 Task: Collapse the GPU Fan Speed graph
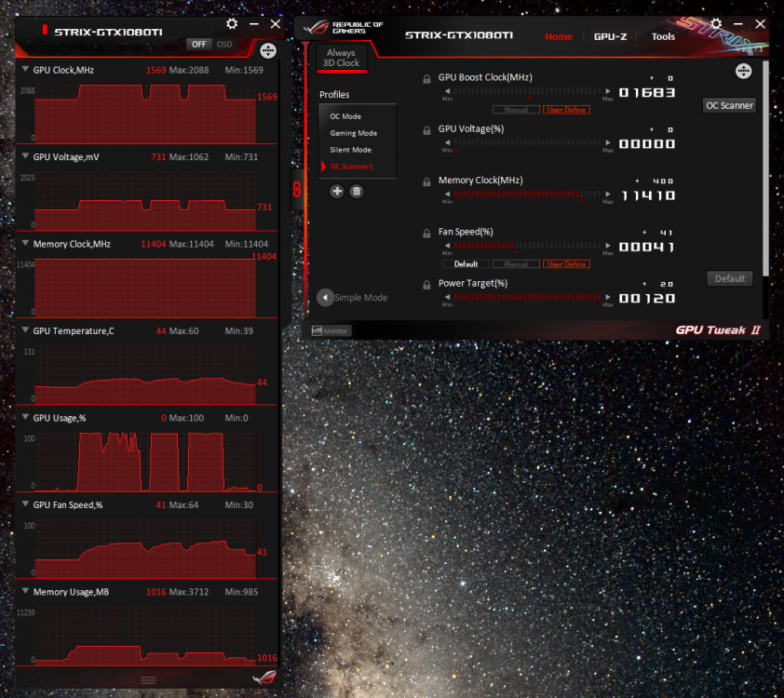(25, 504)
